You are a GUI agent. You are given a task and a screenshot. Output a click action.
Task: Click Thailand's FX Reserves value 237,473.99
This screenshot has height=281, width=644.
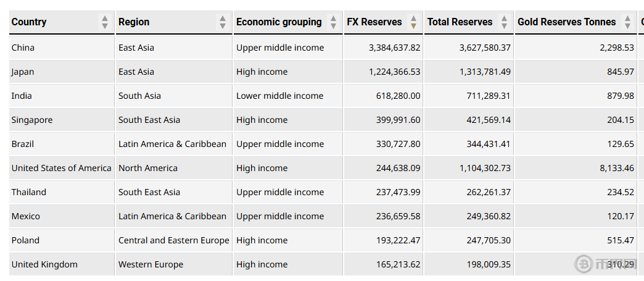[398, 192]
